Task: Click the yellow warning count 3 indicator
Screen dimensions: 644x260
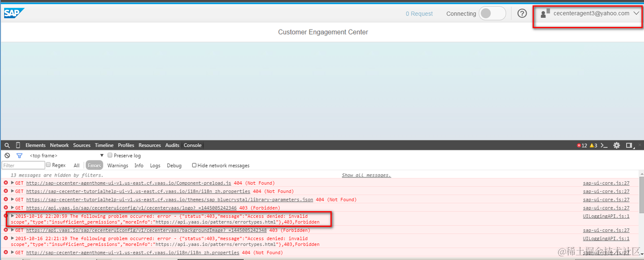Action: (593, 145)
